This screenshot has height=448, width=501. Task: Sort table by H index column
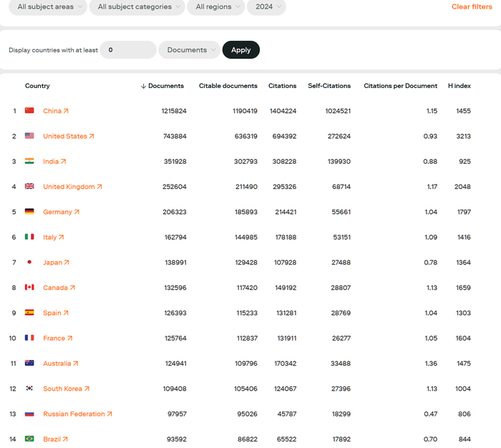[x=459, y=86]
